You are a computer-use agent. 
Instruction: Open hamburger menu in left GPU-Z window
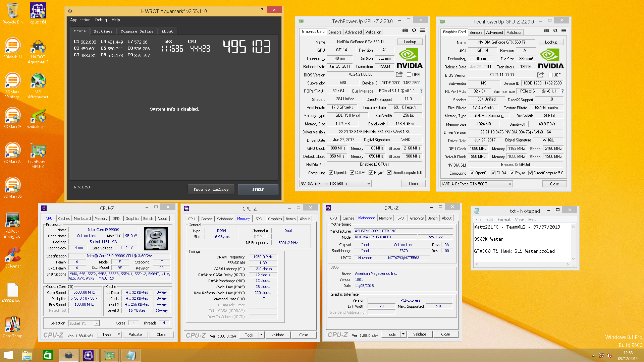[423, 31]
